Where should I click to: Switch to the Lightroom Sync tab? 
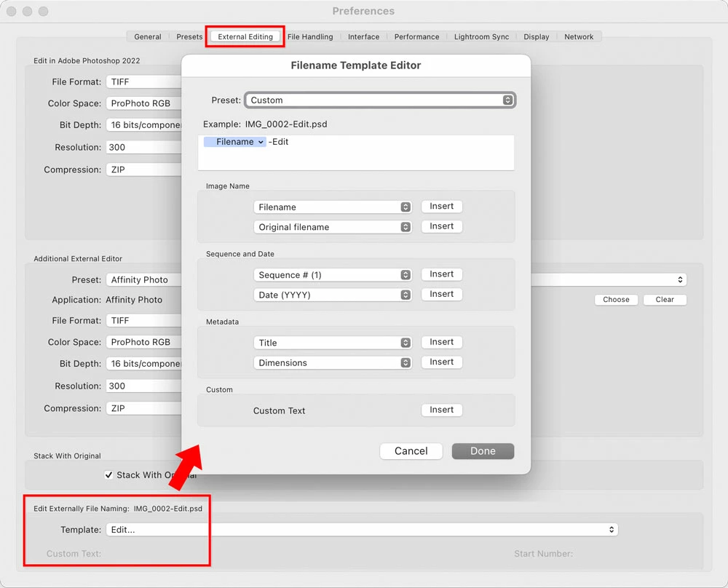tap(481, 36)
